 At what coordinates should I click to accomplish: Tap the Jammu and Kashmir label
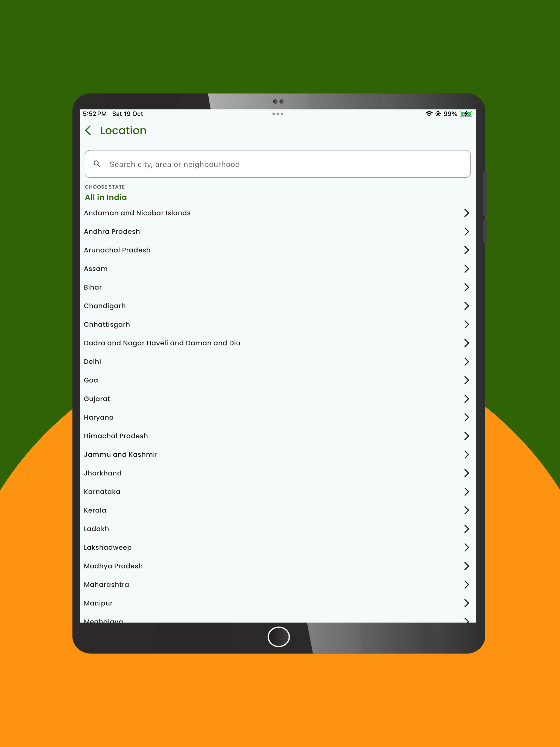[x=121, y=454]
